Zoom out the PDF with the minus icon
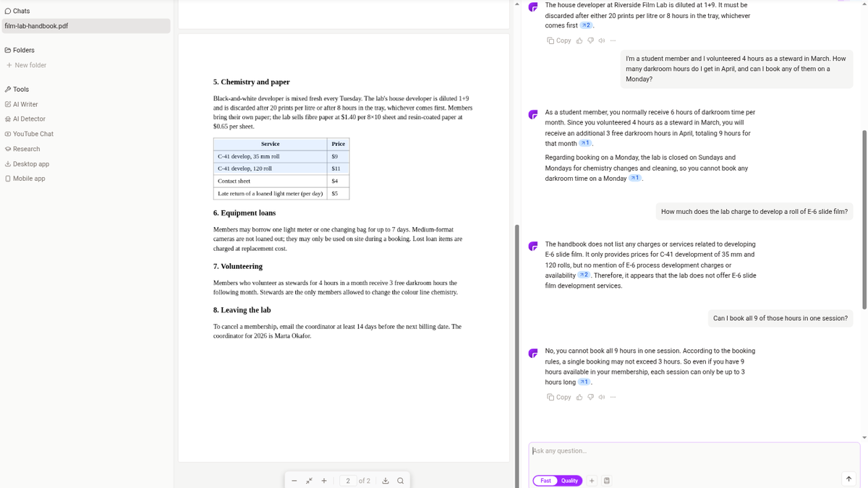 click(x=294, y=481)
